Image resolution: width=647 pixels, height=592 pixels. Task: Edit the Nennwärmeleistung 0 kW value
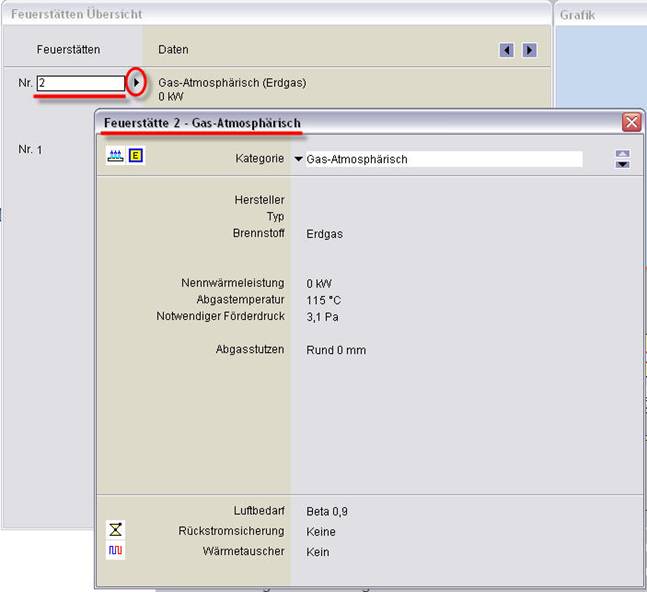(x=319, y=283)
